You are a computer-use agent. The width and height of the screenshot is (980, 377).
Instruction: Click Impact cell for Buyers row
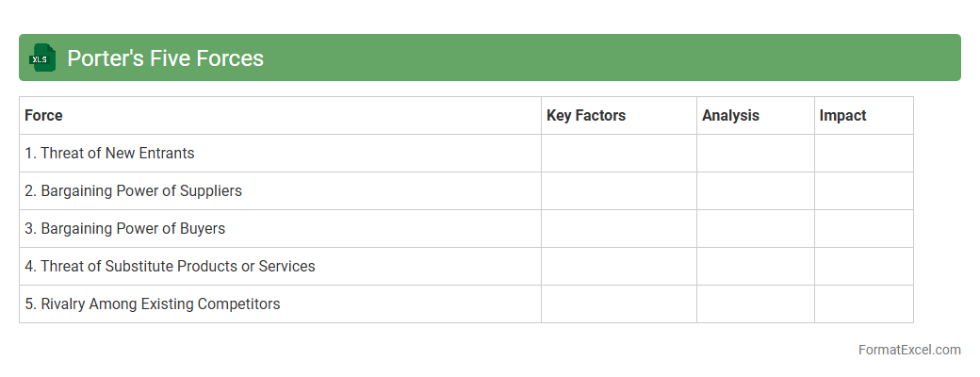tap(864, 229)
